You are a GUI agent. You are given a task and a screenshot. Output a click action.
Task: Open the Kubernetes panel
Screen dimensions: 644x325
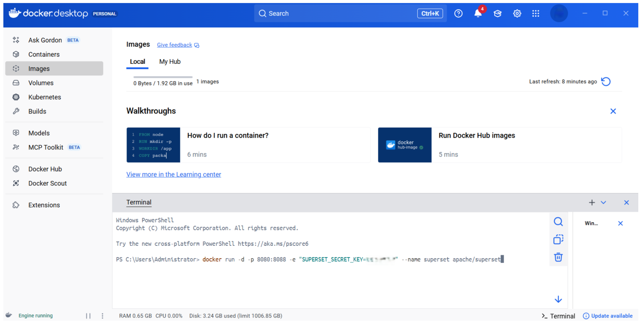tap(45, 97)
